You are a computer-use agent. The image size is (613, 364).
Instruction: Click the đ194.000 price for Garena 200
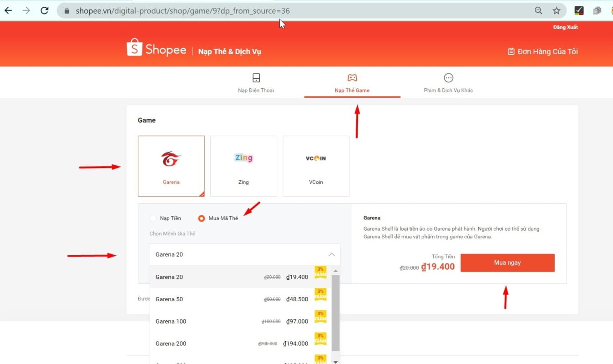[295, 344]
